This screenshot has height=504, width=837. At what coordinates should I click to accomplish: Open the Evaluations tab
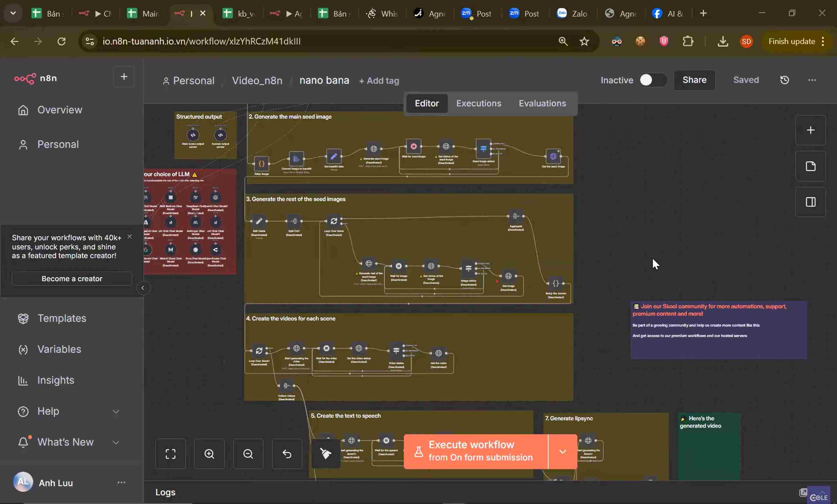(542, 103)
